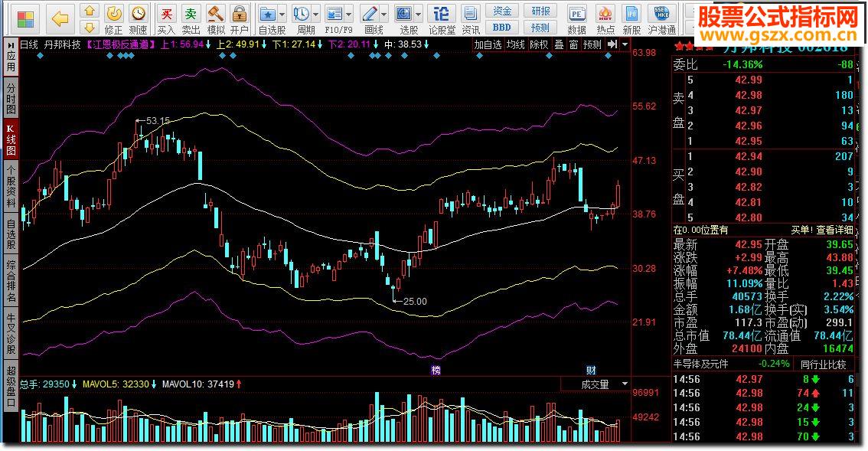The width and height of the screenshot is (868, 451).
Task: Expand the chart options dropdown arrow
Action: (x=625, y=44)
